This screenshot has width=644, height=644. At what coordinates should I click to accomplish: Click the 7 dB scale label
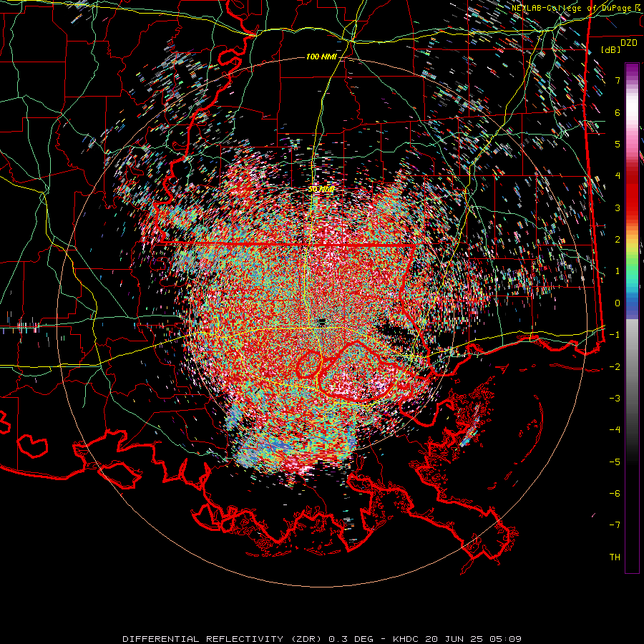618,80
